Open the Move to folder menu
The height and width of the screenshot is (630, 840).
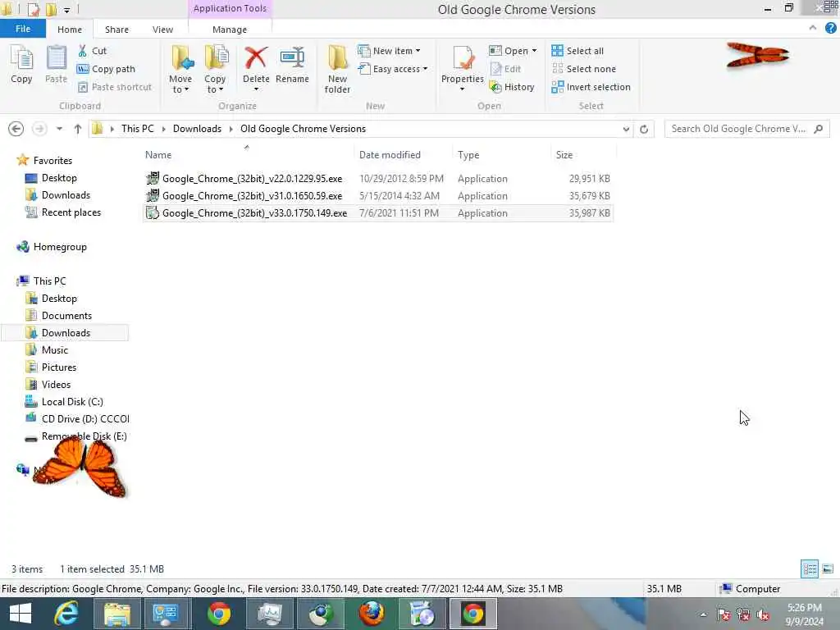click(x=180, y=69)
